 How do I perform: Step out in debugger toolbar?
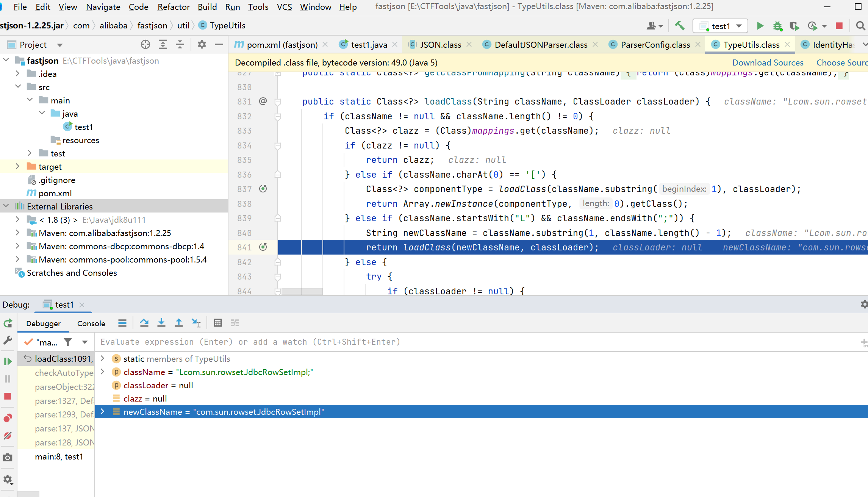(x=179, y=323)
